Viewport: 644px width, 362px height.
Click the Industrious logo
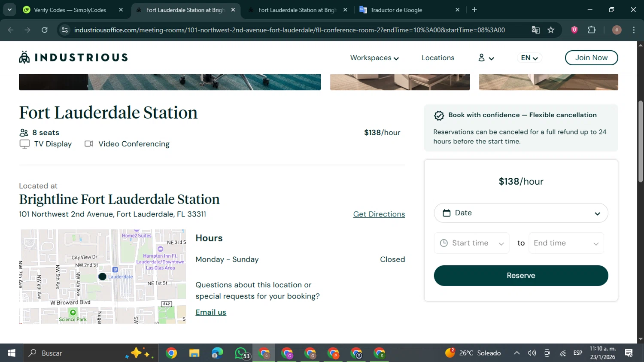[x=73, y=57]
